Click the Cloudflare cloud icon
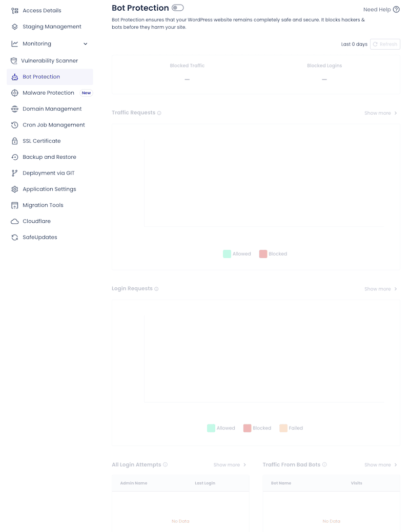 click(15, 221)
